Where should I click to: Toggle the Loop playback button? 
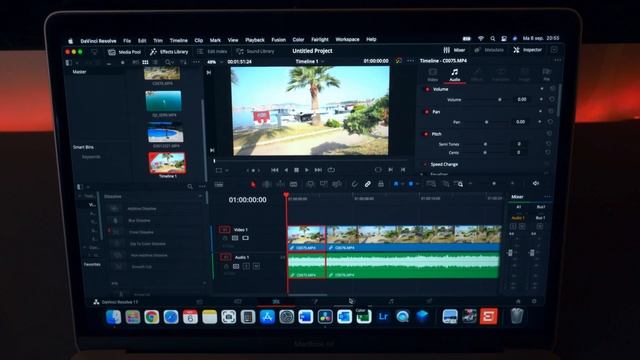331,170
